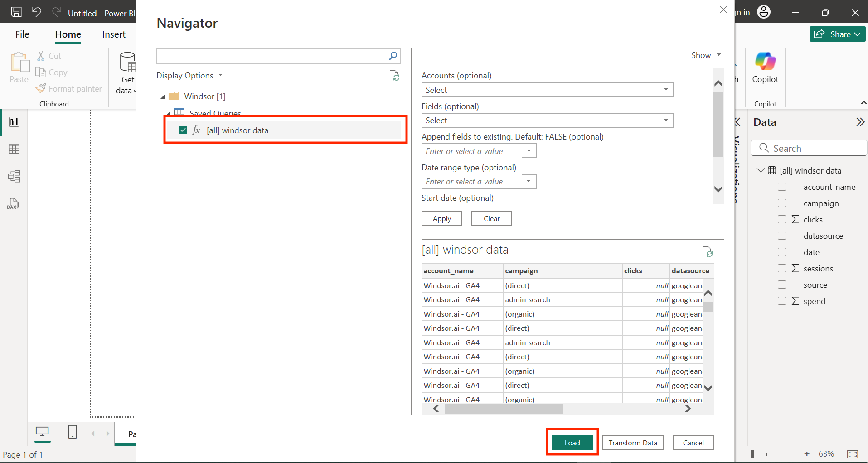Uncheck the [all] windsor data checkbox
The image size is (868, 463).
tap(183, 130)
